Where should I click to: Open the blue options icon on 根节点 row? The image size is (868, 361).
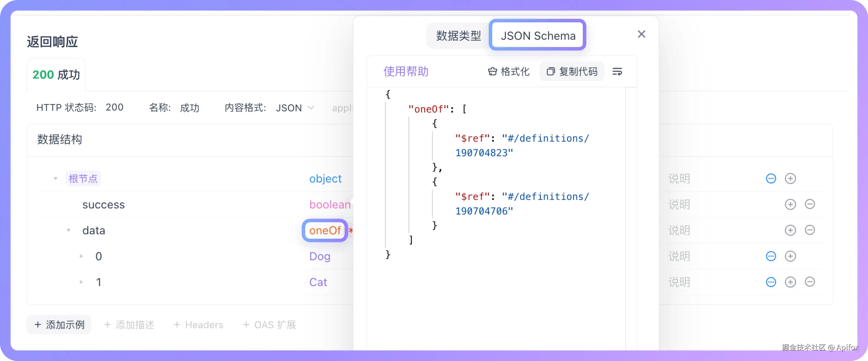point(771,178)
